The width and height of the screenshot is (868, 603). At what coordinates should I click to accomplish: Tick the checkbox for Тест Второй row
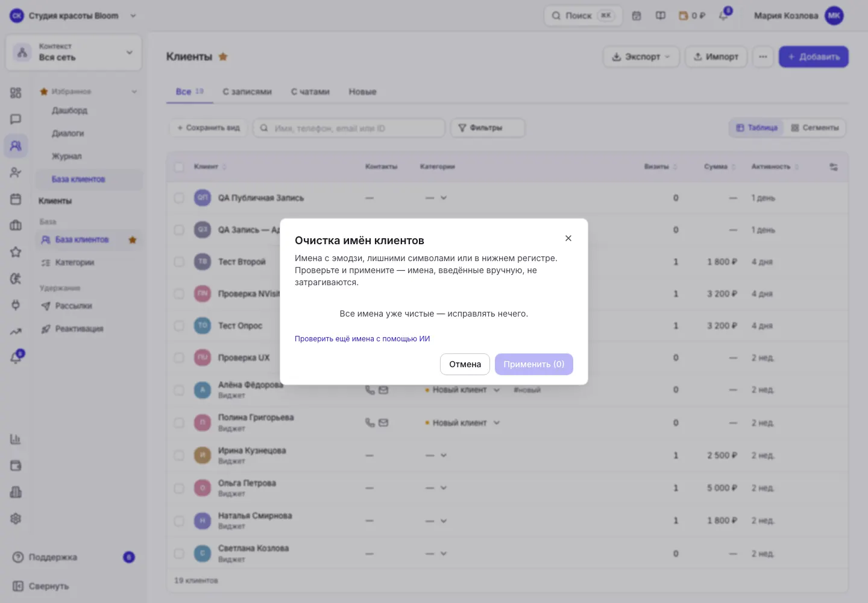point(179,262)
